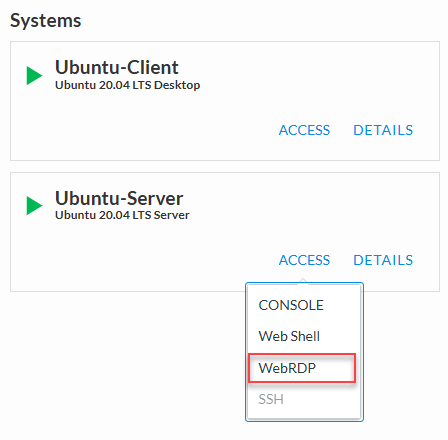This screenshot has width=448, height=440.
Task: Click the dropdown pointer notch under ACCESS
Action: pyautogui.click(x=303, y=281)
